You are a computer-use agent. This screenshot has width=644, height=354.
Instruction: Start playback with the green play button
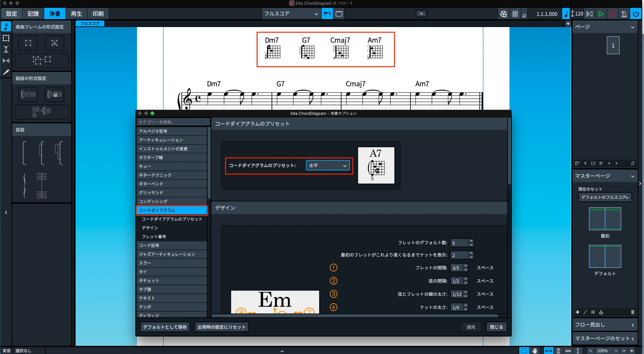tap(601, 14)
